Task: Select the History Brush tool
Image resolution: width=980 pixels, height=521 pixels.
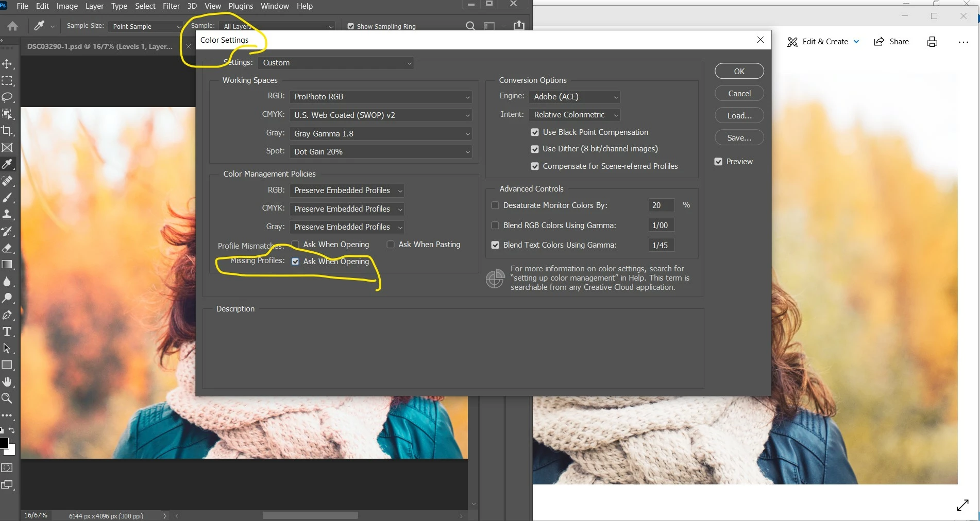Action: coord(7,231)
